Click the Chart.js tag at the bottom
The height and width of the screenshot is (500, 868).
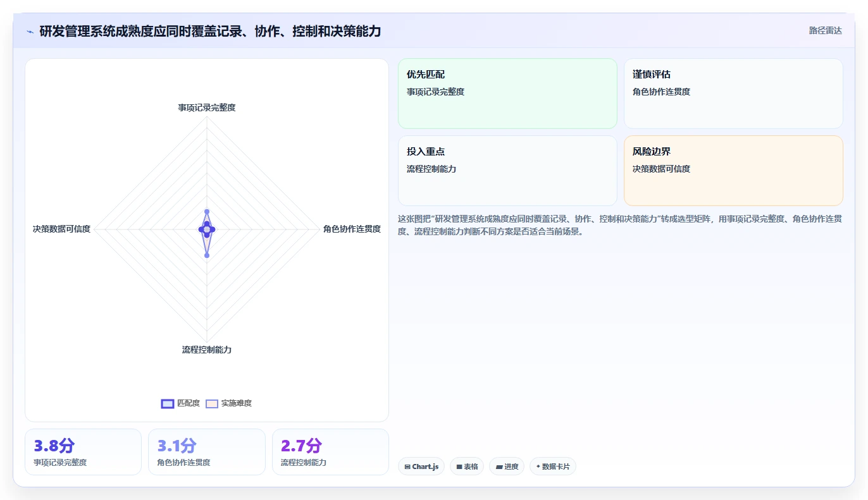point(421,466)
